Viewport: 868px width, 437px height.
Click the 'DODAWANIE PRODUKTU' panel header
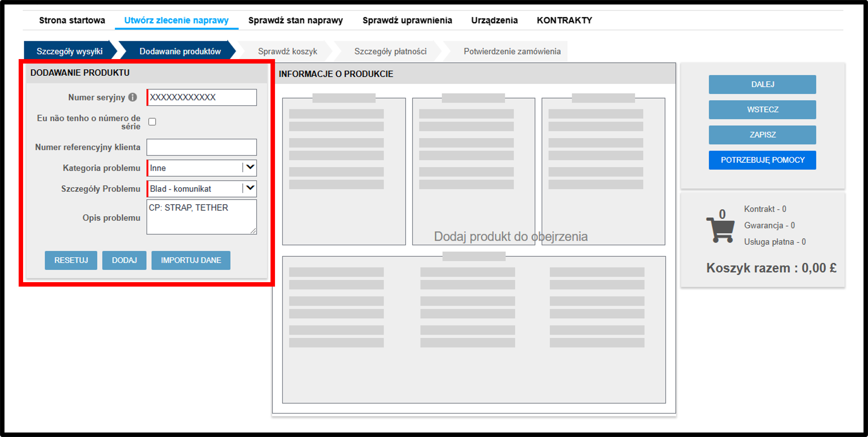80,73
